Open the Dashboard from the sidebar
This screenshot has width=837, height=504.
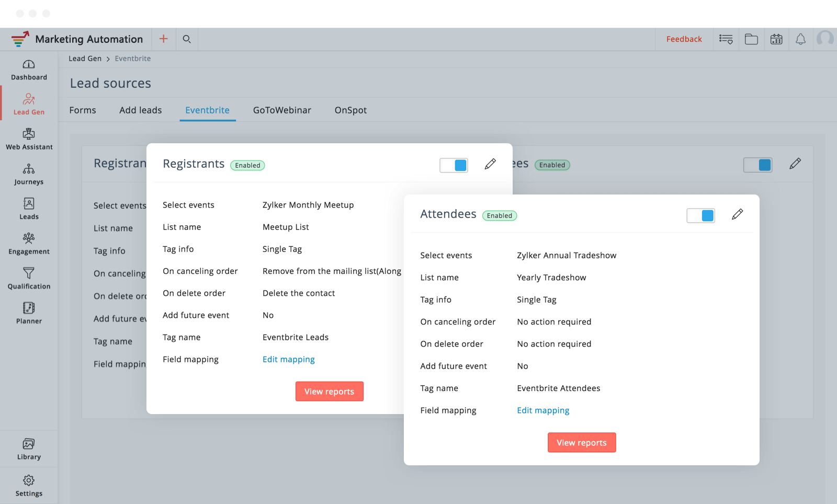[29, 70]
